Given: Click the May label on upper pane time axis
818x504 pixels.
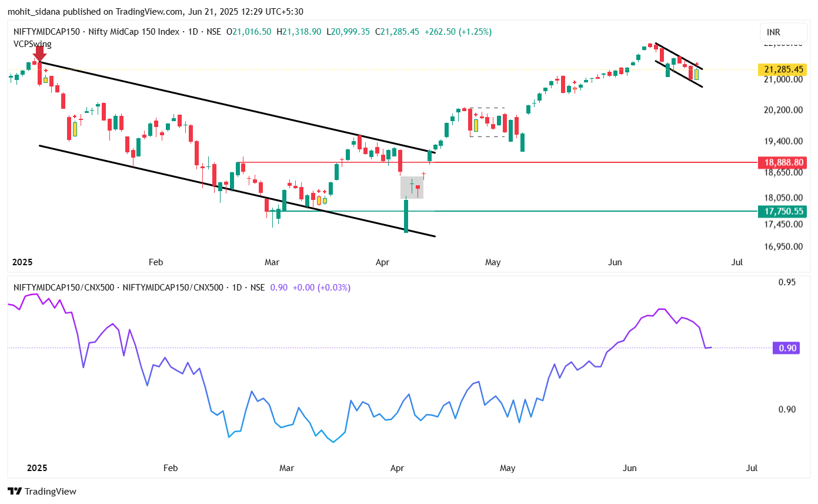Looking at the screenshot, I should click(x=493, y=262).
